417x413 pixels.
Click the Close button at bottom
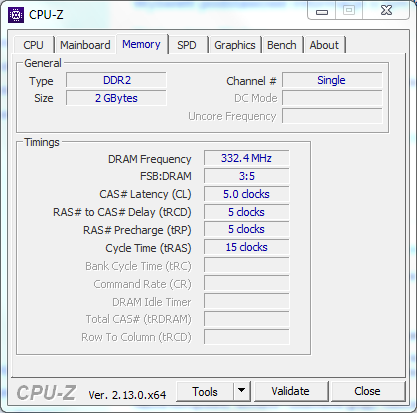pyautogui.click(x=367, y=391)
